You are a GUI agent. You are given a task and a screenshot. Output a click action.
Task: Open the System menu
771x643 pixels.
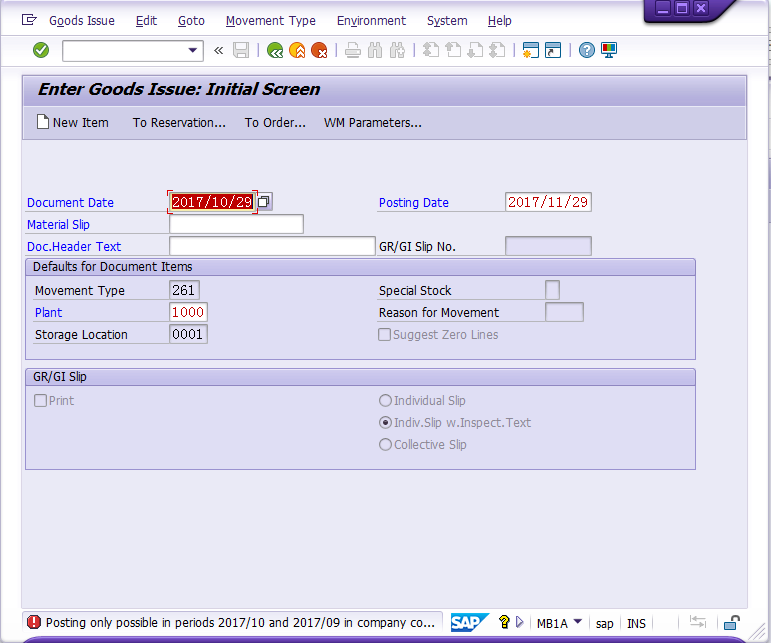pyautogui.click(x=447, y=21)
